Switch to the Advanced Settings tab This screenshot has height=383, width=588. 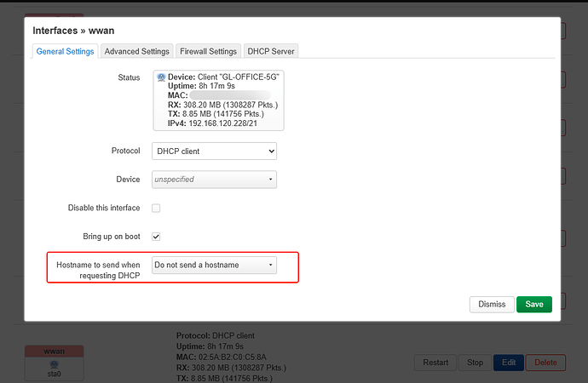tap(136, 52)
